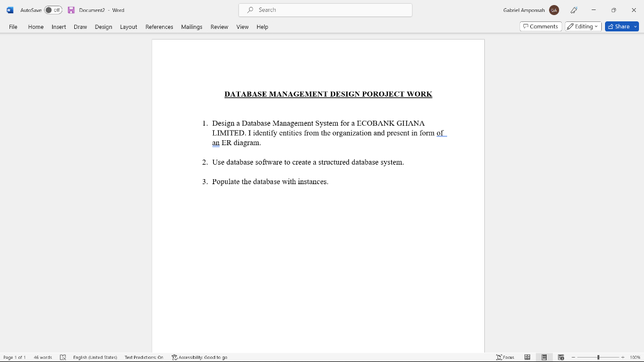Switch to Read Mode using the status bar icon

pos(527,357)
